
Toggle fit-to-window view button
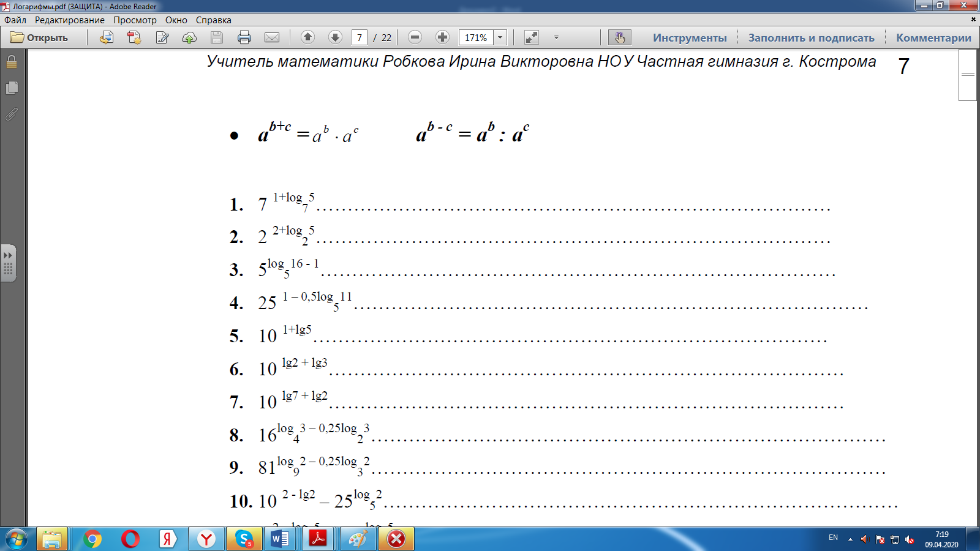click(x=532, y=37)
